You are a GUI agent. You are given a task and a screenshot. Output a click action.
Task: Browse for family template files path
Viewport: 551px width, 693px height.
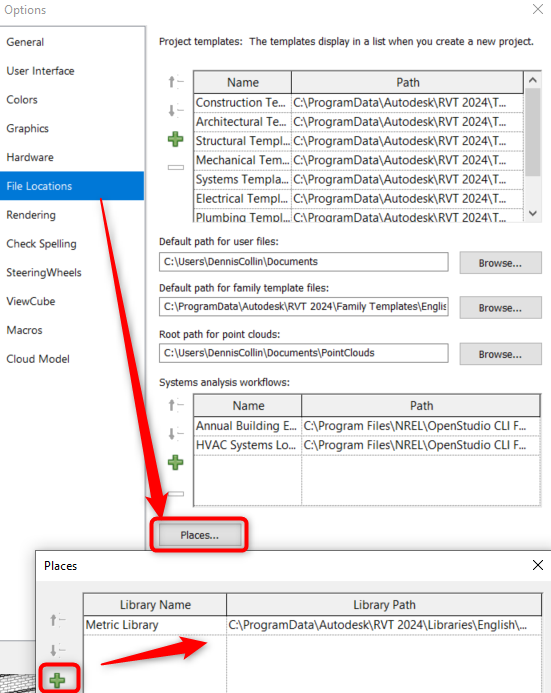[x=500, y=308]
